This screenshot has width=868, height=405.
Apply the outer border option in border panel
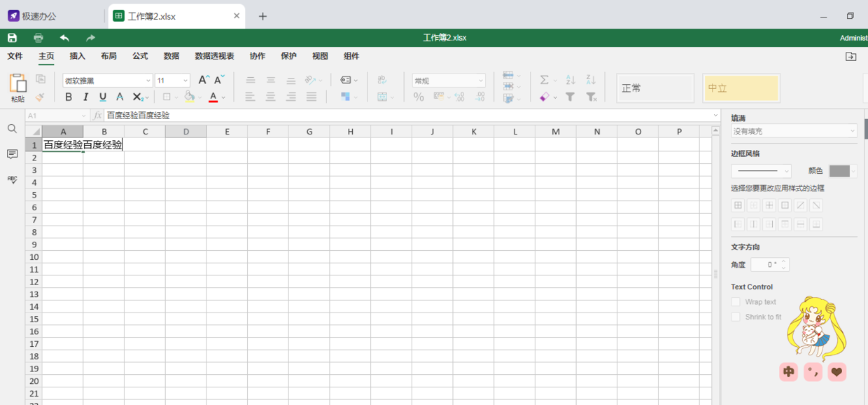(785, 205)
